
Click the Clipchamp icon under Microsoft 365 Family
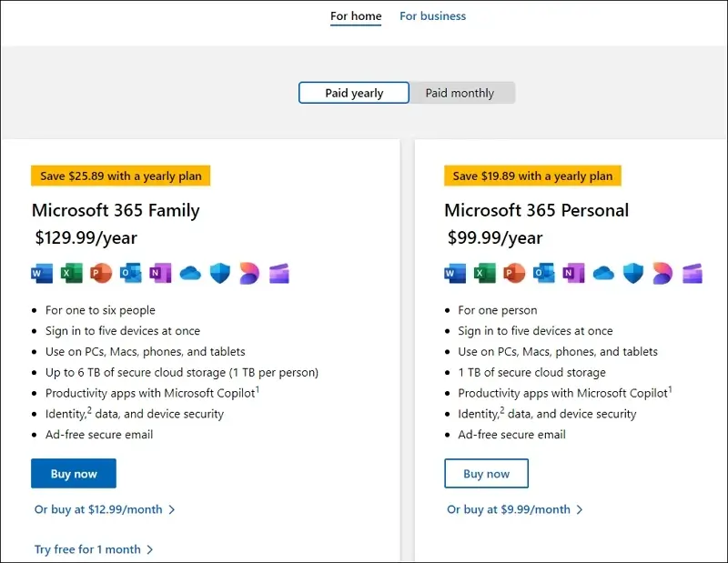279,274
